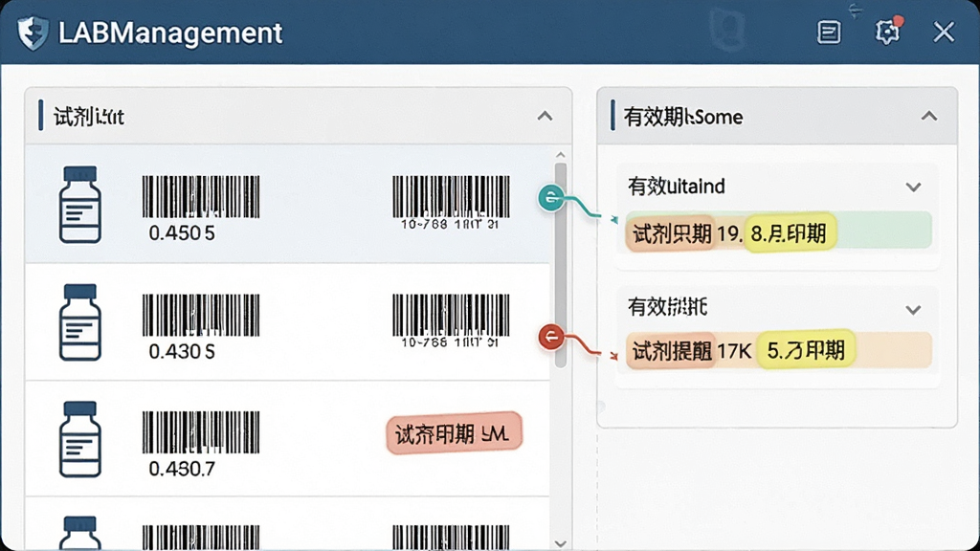The image size is (980, 551).
Task: Click the value text 0.430 S
Action: 182,352
